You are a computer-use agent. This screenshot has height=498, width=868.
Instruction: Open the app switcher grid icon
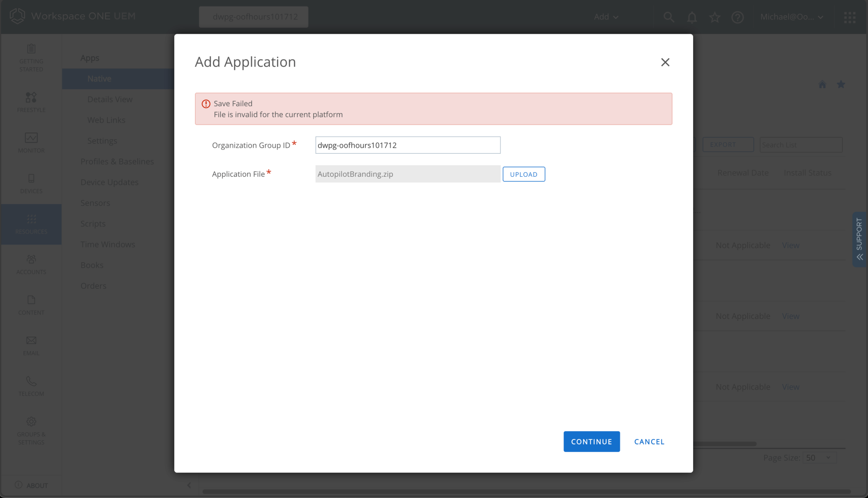[x=849, y=17]
